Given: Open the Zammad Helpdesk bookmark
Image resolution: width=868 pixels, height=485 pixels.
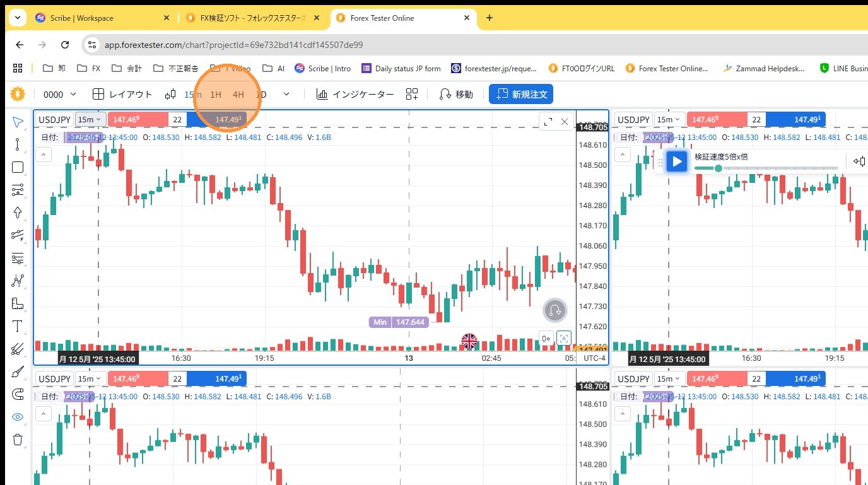Looking at the screenshot, I should [x=764, y=68].
